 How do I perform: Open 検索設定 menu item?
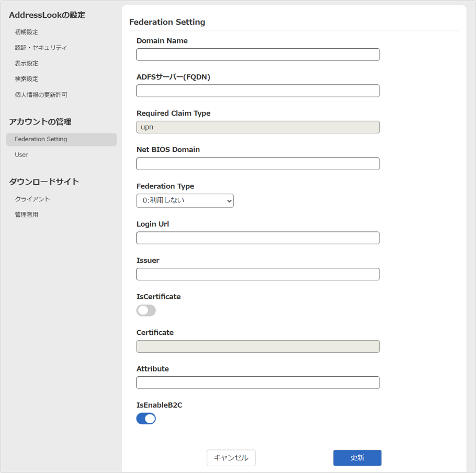point(27,79)
